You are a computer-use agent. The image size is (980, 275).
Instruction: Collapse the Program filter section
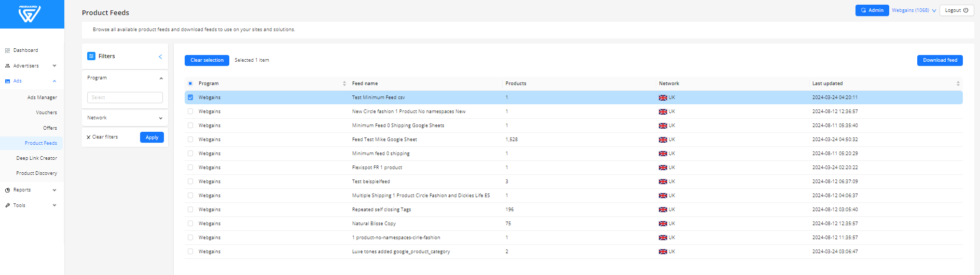[x=160, y=78]
